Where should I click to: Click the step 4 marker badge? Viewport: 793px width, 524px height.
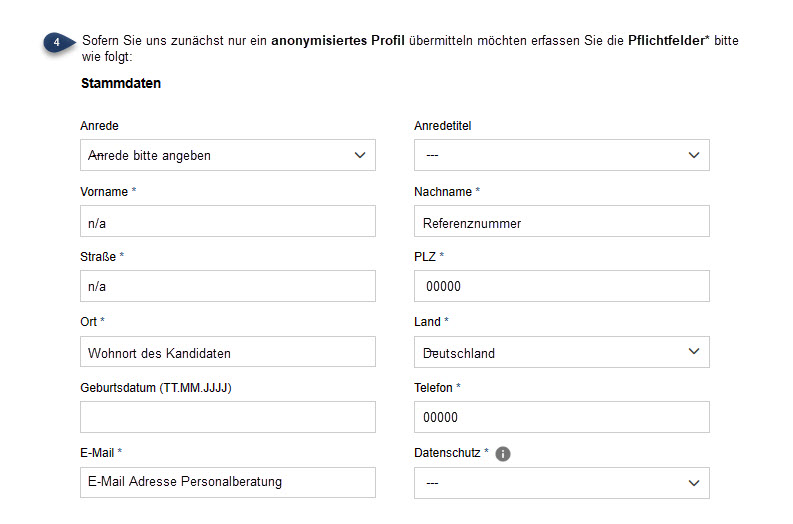click(x=58, y=42)
